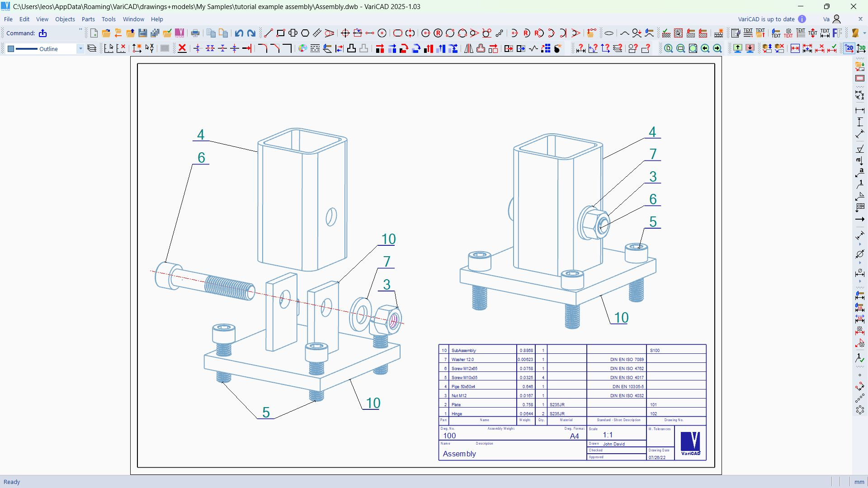Toggle the 2D mode button
Viewport: 868px width, 488px height.
(849, 48)
